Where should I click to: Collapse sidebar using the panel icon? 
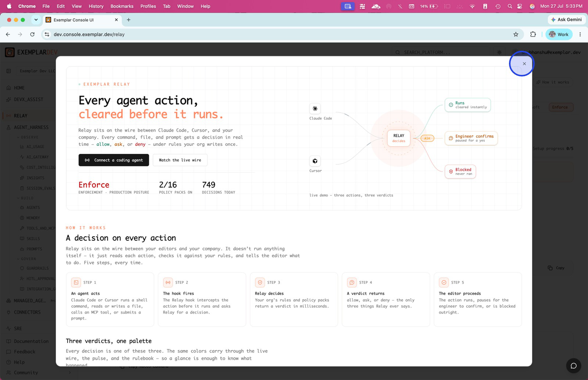click(8, 71)
